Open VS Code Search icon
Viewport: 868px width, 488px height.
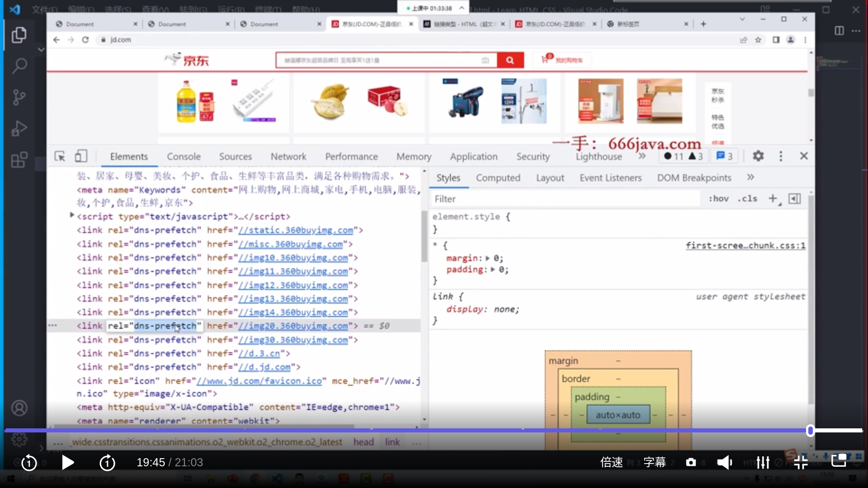coord(19,66)
